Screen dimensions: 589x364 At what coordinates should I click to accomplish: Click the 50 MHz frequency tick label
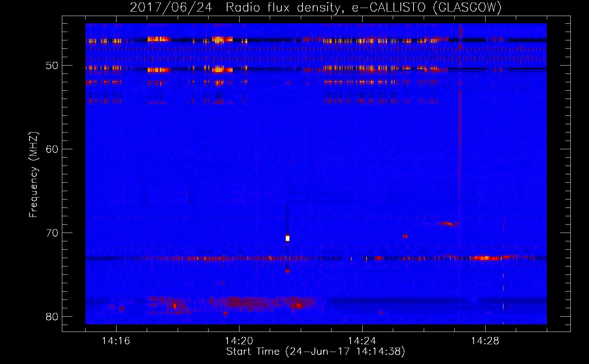click(52, 66)
